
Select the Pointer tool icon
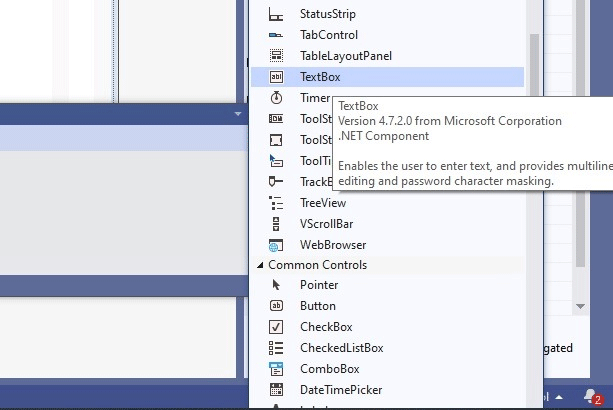(277, 285)
